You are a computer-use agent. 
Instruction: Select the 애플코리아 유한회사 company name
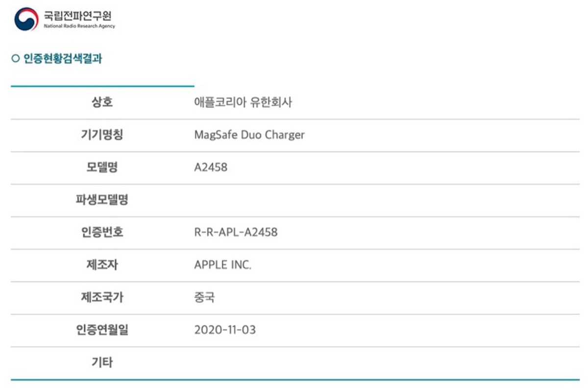click(243, 103)
